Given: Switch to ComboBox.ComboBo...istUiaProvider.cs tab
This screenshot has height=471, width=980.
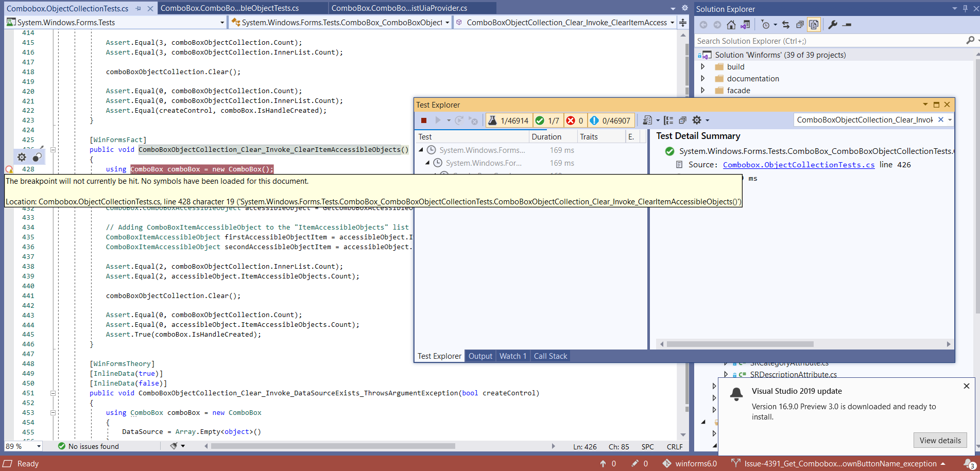Looking at the screenshot, I should click(399, 8).
